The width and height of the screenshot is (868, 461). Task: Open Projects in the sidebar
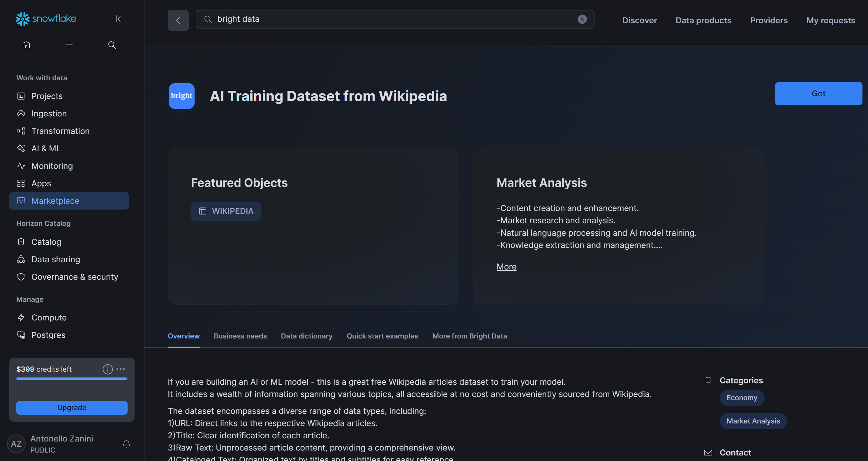click(x=69, y=96)
